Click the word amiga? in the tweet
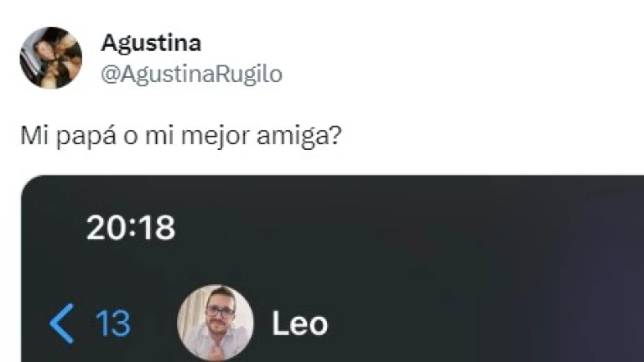The height and width of the screenshot is (362, 644). pos(299,136)
